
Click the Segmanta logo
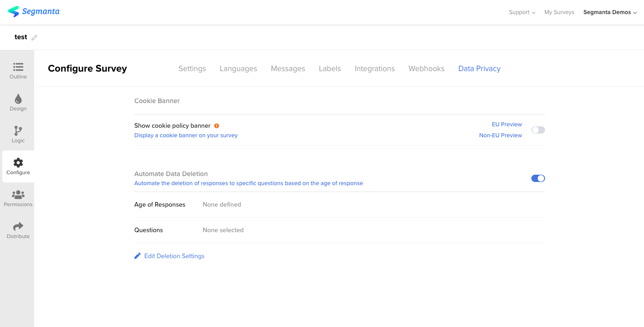pos(34,11)
